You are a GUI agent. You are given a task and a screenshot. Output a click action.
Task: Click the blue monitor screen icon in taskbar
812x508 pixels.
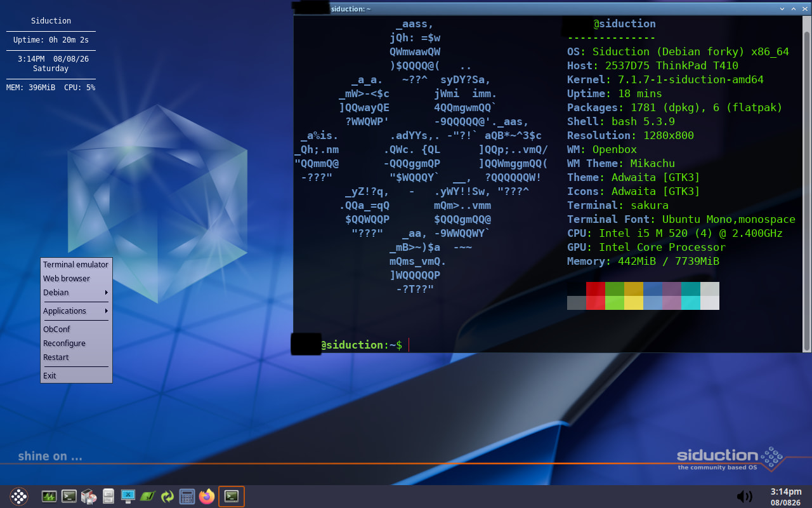coord(128,497)
